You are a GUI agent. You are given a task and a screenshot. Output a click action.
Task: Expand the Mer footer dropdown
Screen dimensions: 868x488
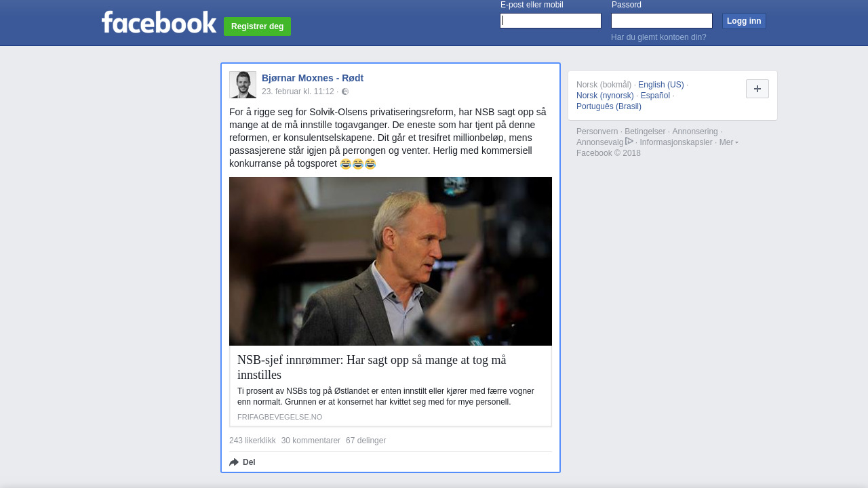[x=729, y=142]
